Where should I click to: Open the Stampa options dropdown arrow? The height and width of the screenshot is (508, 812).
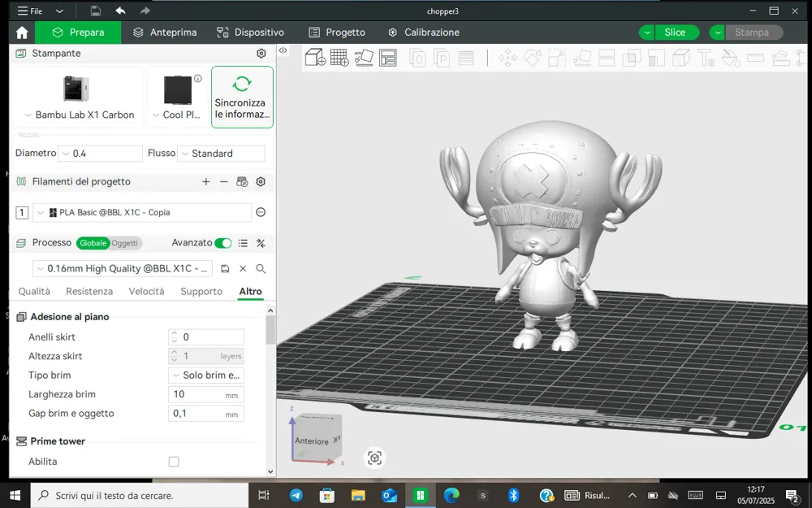click(x=717, y=33)
